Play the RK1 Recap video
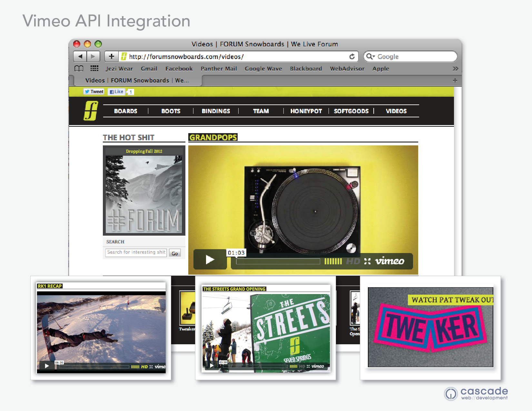 (x=47, y=366)
